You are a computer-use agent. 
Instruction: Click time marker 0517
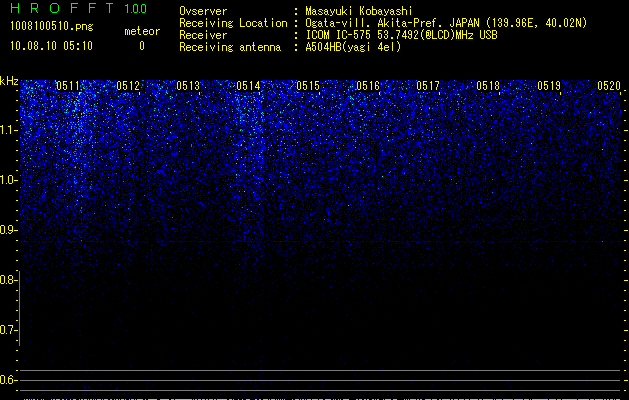point(428,85)
